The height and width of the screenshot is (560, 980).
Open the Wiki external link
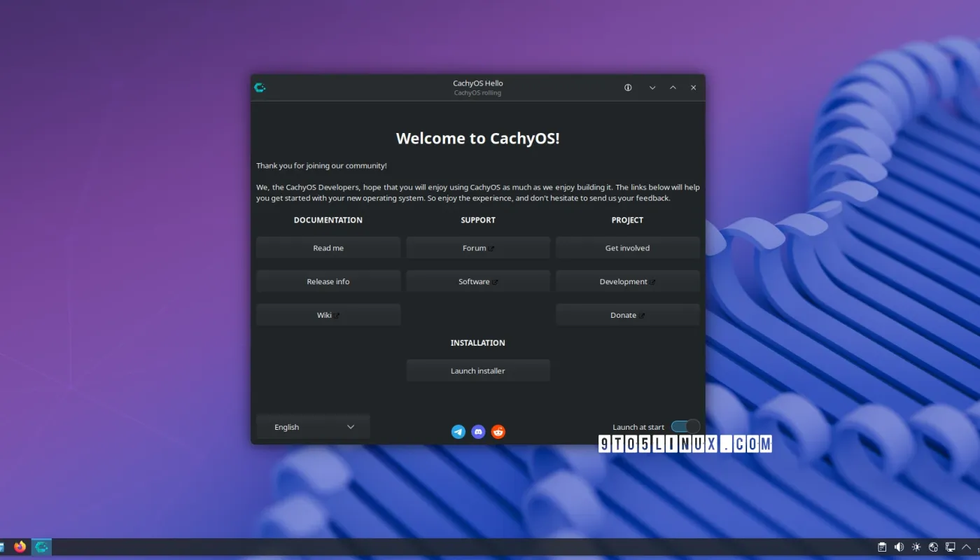[x=328, y=315]
